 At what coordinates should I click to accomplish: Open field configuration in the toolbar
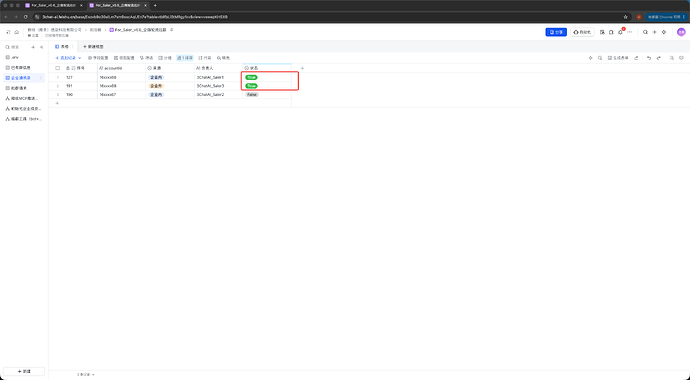(x=98, y=58)
